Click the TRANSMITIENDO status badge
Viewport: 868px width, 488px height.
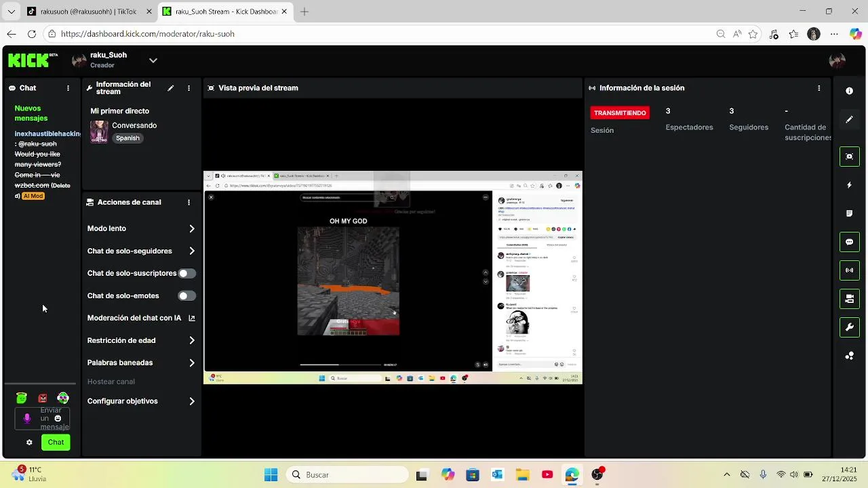coord(620,113)
